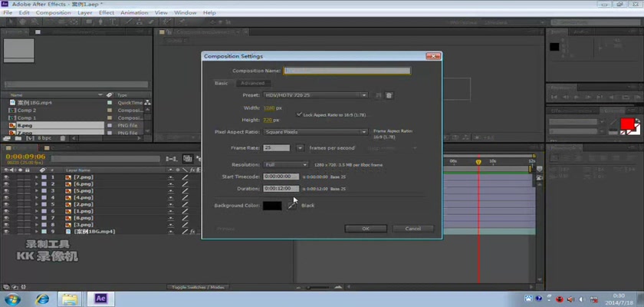
Task: Hide layer 3 [5.png] with eye icon
Action: [x=6, y=190]
